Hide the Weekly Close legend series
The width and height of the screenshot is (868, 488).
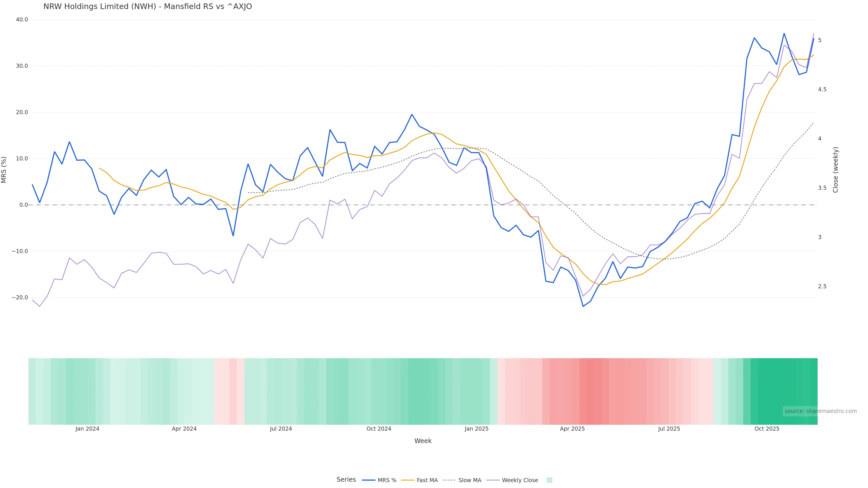point(512,480)
